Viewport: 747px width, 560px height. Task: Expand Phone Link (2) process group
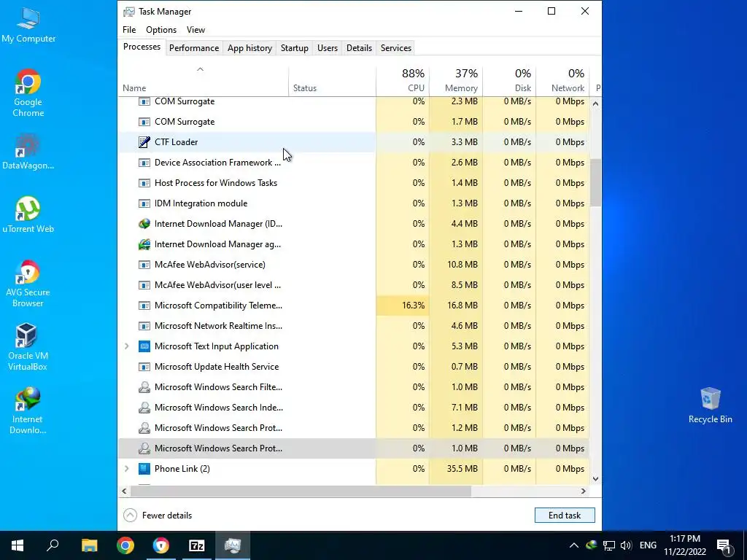127,469
